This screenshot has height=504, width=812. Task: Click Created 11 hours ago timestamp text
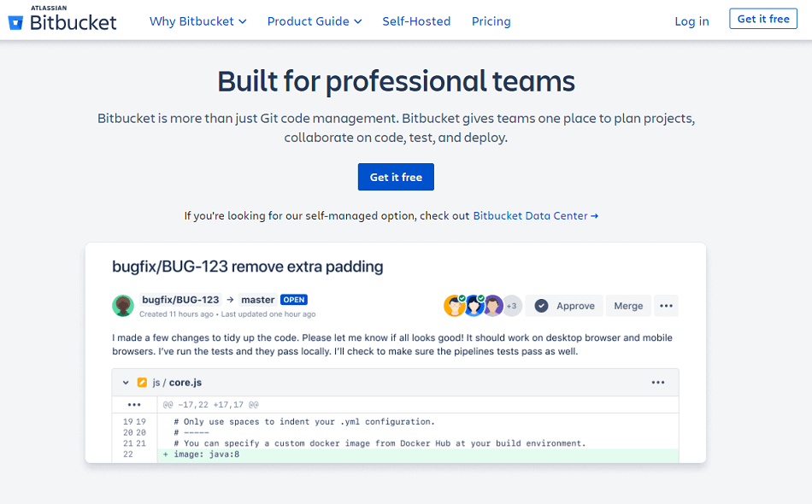point(176,314)
